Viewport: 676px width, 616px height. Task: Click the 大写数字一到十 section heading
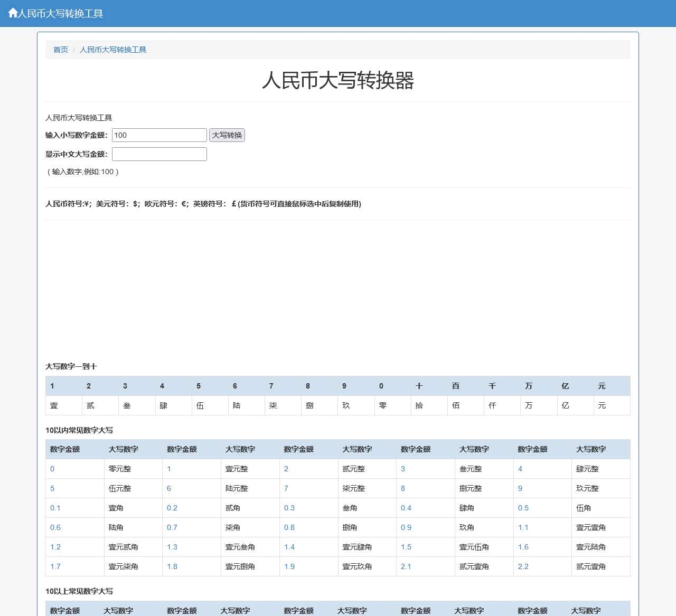coord(71,366)
